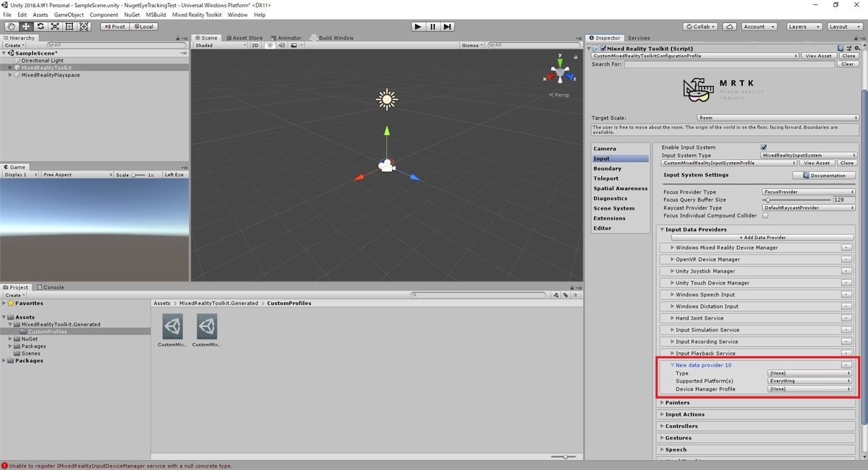Click the scene orientation gizmo
The height and width of the screenshot is (470, 868).
(560, 72)
